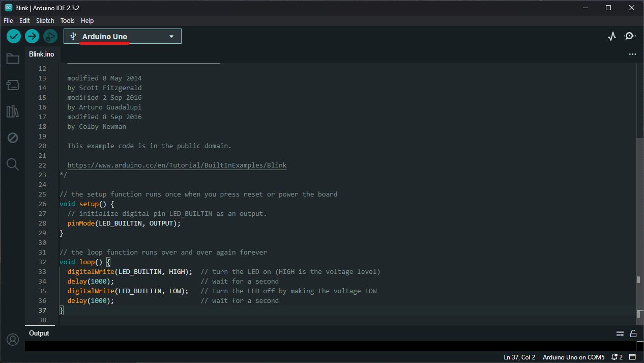Click 'initialize digital pin LED_BUILTIN' comment
Viewport: 644px width, 363px height.
[167, 214]
